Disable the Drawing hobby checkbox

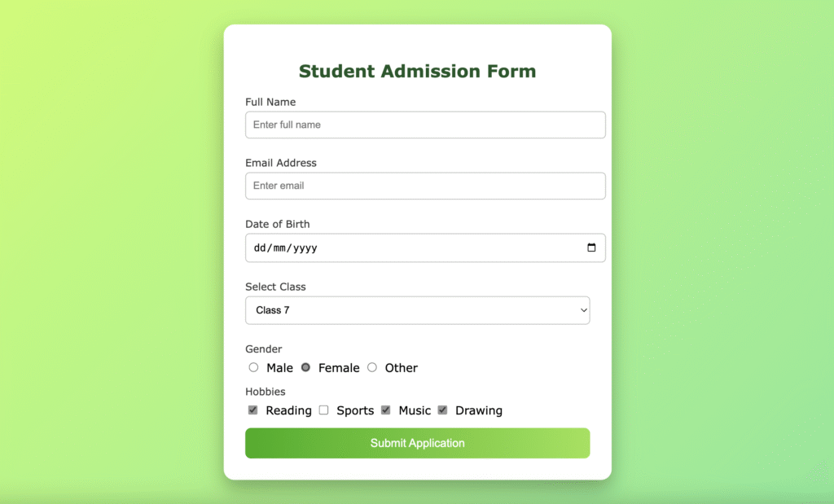[442, 410]
